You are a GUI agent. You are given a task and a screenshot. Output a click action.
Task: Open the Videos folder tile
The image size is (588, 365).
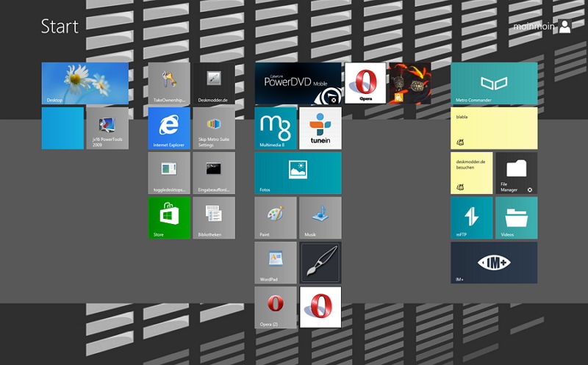[x=517, y=217]
